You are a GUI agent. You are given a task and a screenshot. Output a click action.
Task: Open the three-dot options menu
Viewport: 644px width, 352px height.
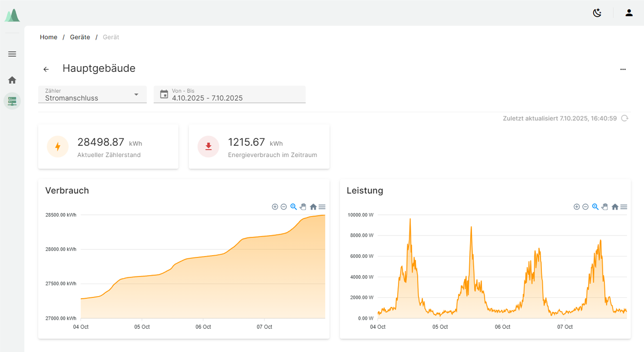(623, 69)
